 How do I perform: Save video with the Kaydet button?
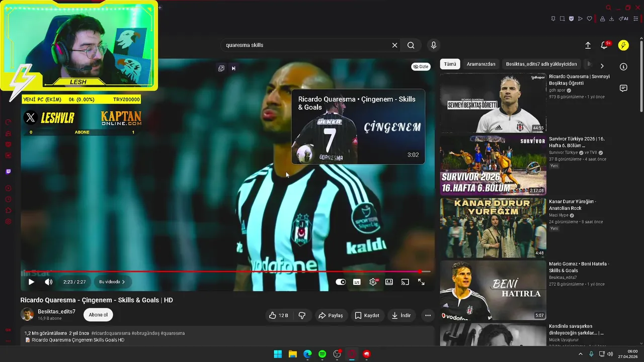point(367,315)
